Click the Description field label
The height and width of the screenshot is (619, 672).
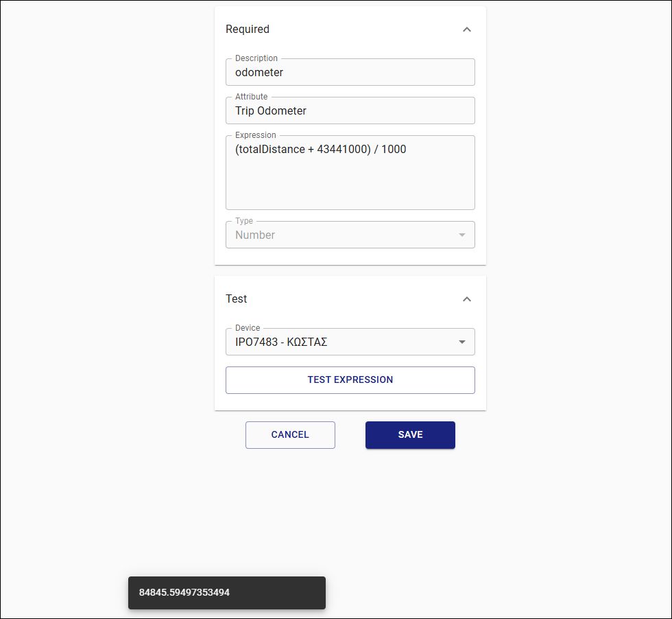256,58
